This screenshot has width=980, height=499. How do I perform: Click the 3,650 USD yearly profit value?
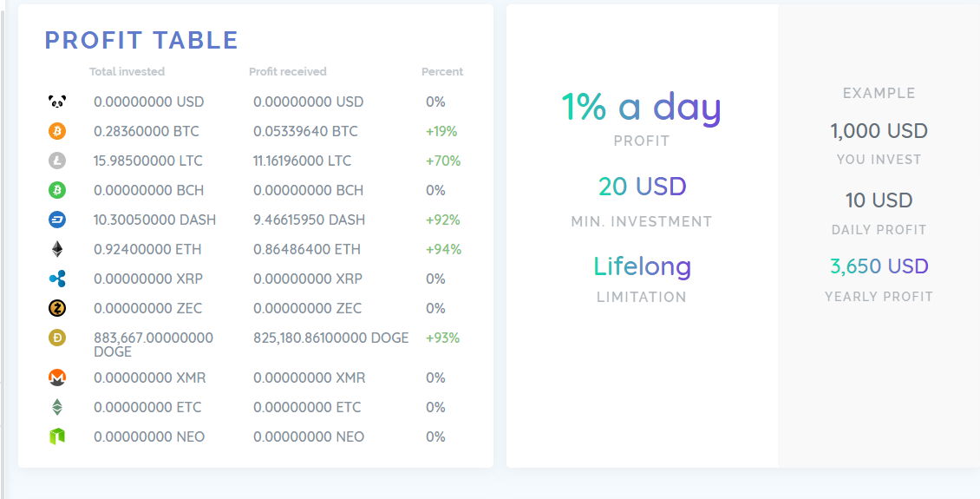pos(879,266)
